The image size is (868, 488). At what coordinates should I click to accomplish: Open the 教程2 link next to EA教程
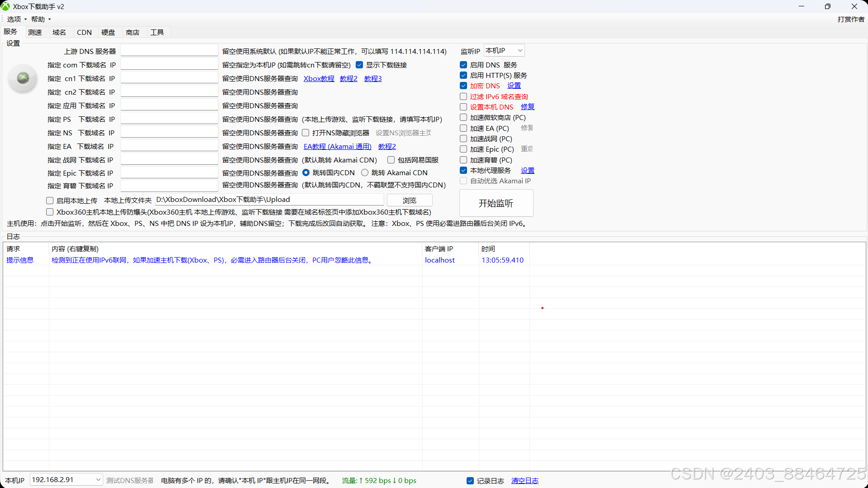[387, 146]
